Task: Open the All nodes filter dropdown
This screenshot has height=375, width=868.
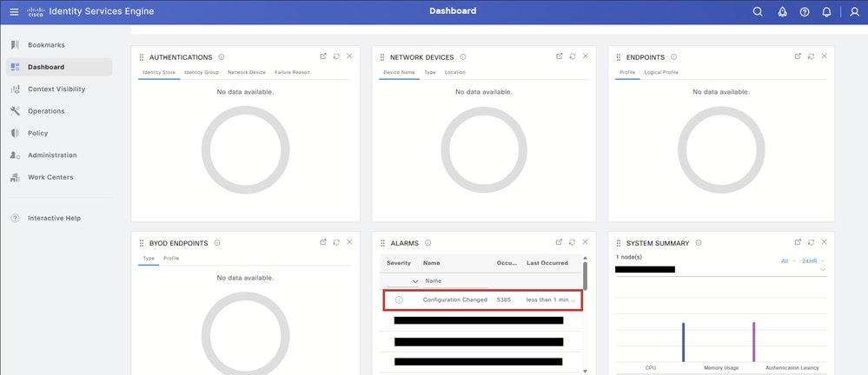Action: click(x=788, y=260)
